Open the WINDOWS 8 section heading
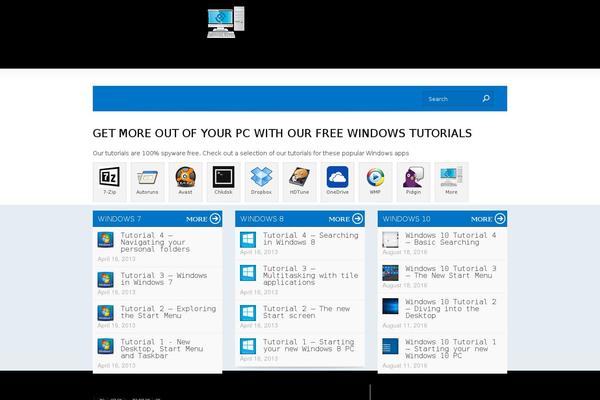 (x=262, y=219)
